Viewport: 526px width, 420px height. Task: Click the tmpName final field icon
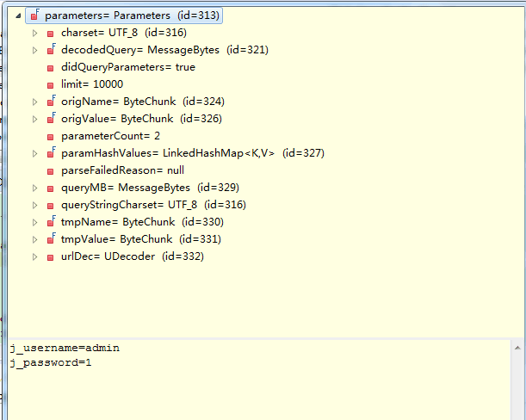tap(52, 221)
